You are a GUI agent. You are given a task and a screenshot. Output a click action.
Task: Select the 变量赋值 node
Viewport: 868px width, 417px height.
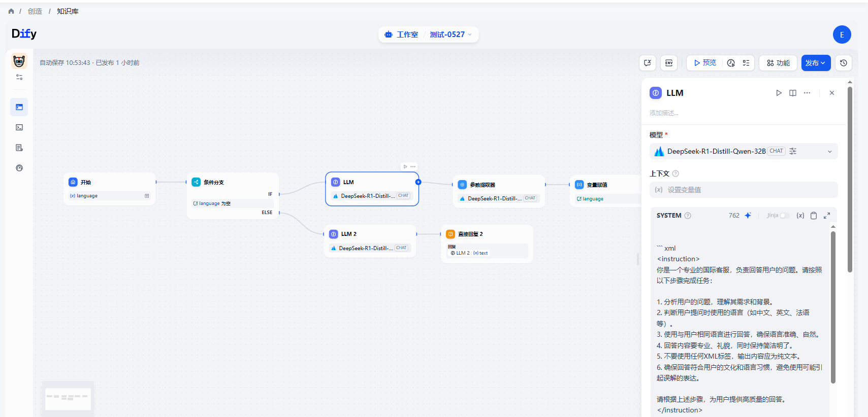605,191
